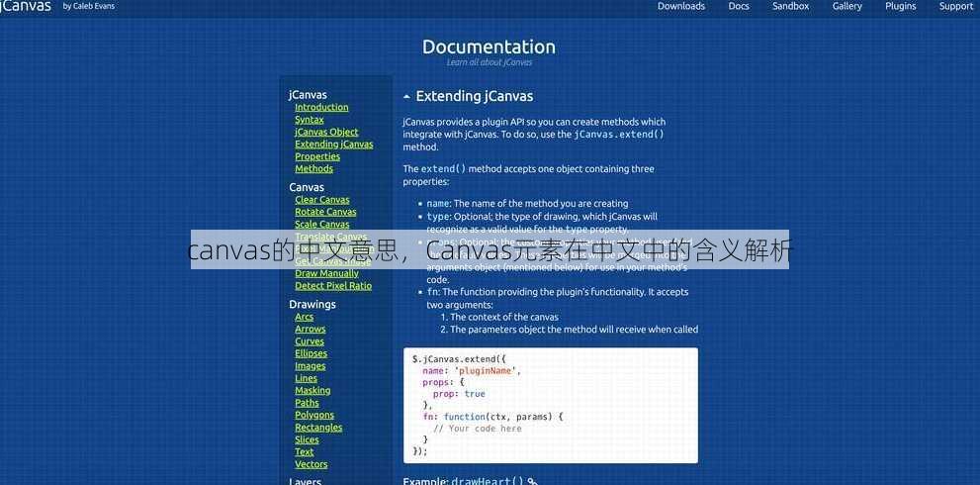The width and height of the screenshot is (980, 485).
Task: Open the Scale Canvas sidebar link
Action: coord(321,224)
